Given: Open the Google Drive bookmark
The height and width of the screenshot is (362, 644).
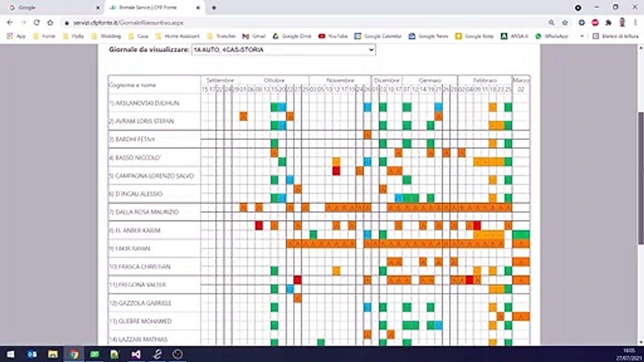Looking at the screenshot, I should (292, 36).
